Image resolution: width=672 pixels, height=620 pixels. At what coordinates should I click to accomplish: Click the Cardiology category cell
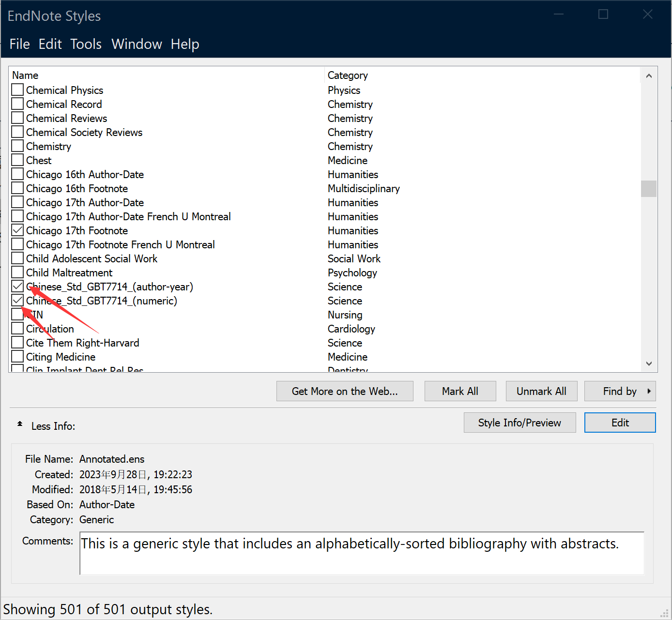351,329
